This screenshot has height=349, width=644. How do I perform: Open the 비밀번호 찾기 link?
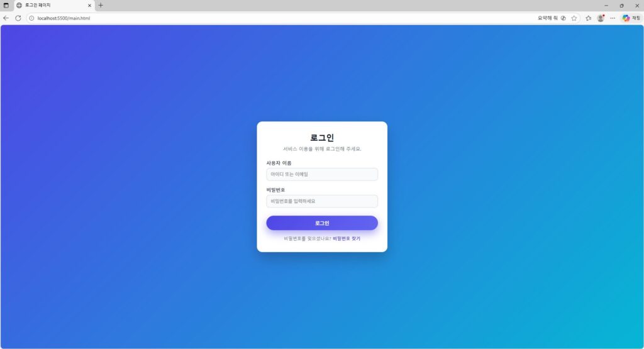click(347, 238)
